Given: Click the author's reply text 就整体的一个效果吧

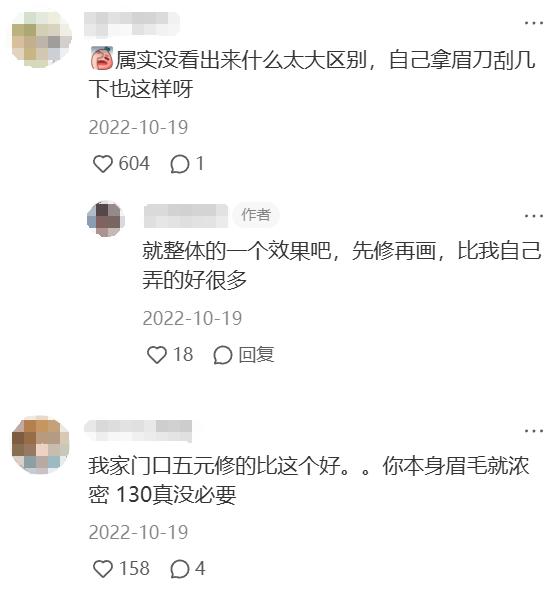Looking at the screenshot, I should pos(237,251).
